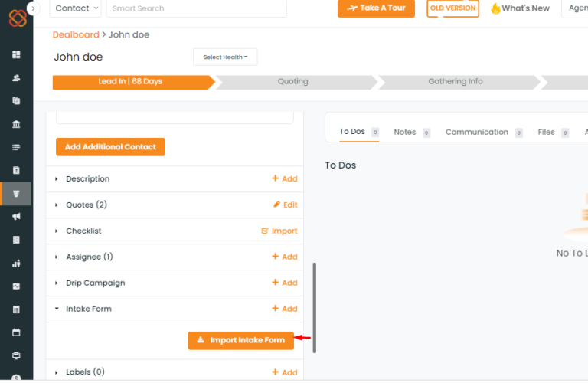The image size is (588, 383).
Task: Click the Take A Tour button
Action: (x=376, y=8)
